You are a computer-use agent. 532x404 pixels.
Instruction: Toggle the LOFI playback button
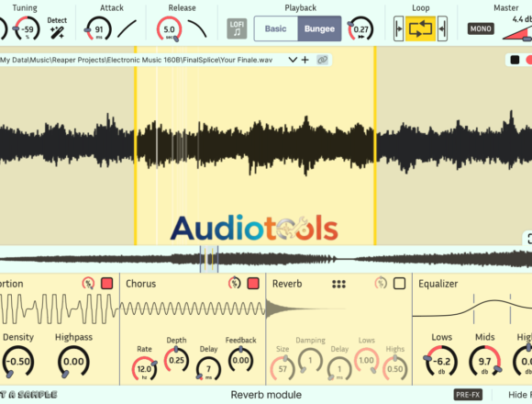(237, 28)
